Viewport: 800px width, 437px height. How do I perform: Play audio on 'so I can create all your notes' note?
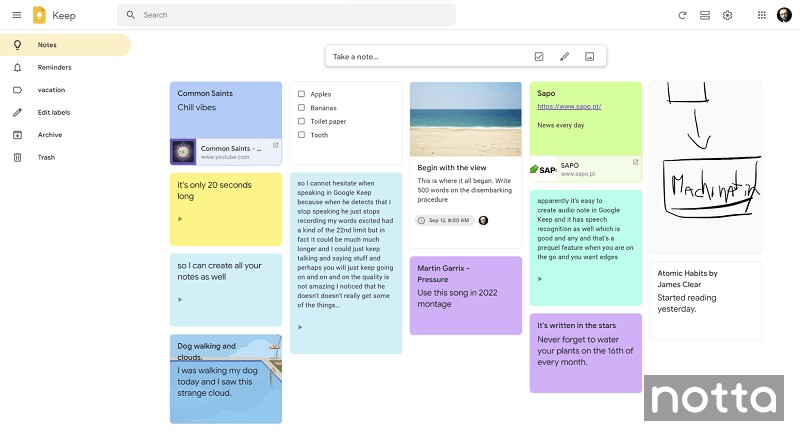coord(180,299)
